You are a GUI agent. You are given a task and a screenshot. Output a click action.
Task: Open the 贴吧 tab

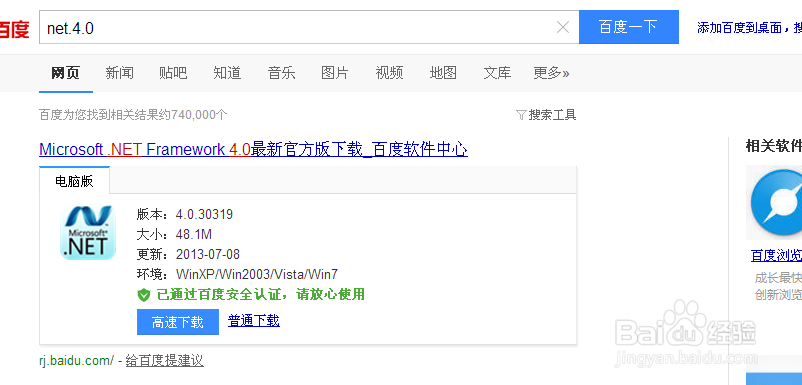(x=173, y=73)
